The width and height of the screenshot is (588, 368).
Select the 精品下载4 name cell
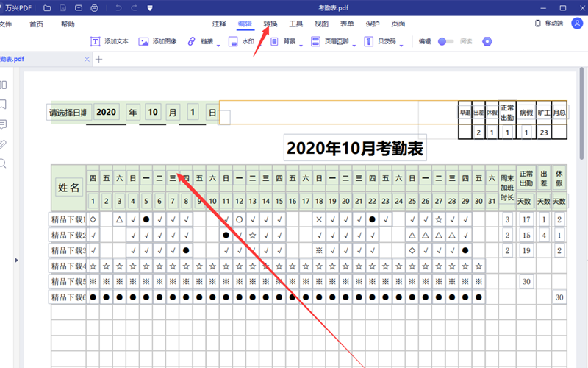68,266
